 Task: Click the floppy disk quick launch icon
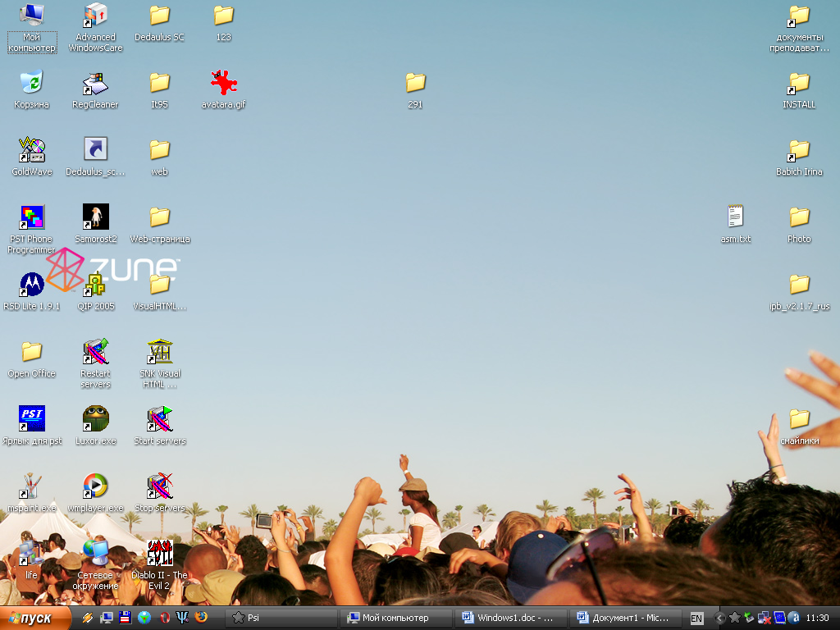pyautogui.click(x=126, y=618)
